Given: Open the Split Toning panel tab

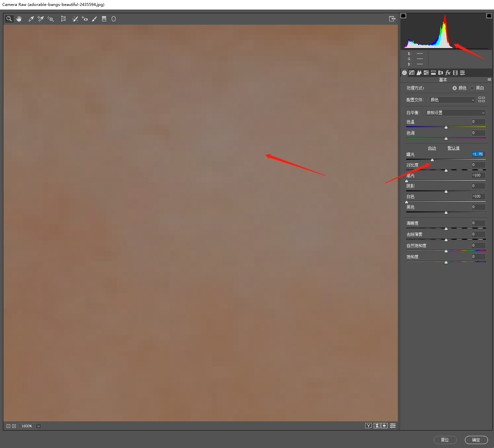Looking at the screenshot, I should click(433, 73).
